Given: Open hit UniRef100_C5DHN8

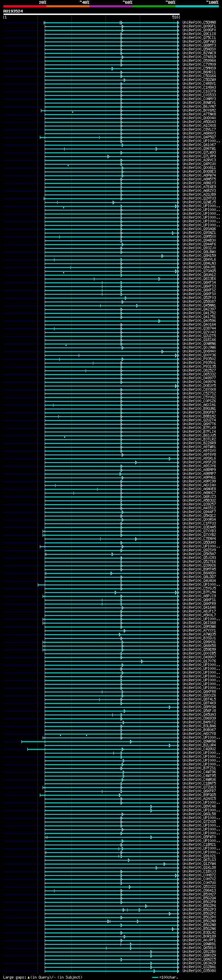Looking at the screenshot, I should coord(199,23).
